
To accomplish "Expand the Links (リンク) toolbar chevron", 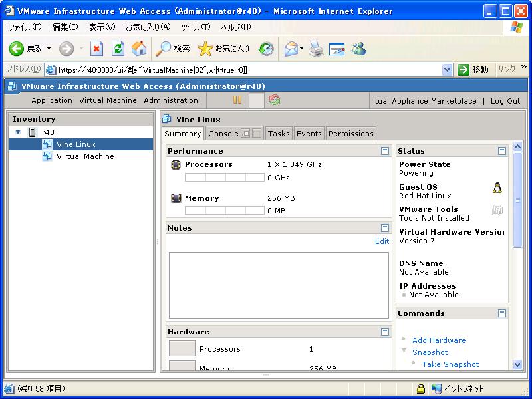I will (524, 67).
